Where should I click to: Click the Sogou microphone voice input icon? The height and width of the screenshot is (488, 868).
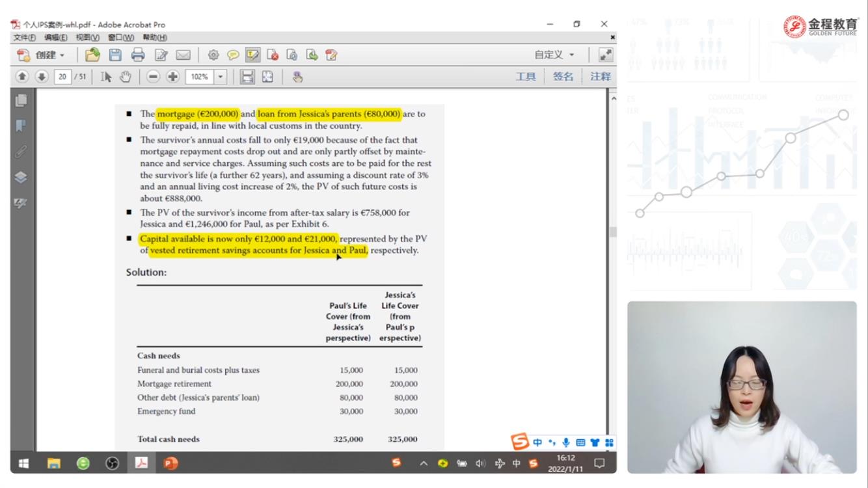(x=566, y=443)
